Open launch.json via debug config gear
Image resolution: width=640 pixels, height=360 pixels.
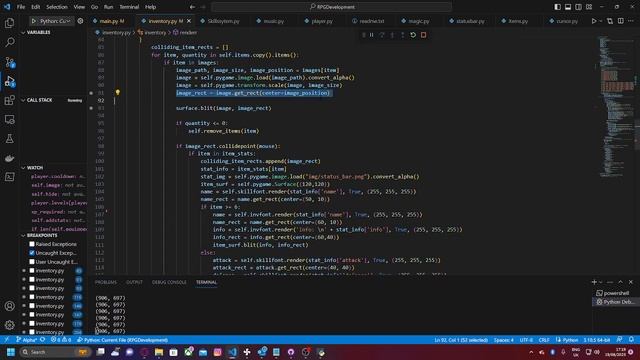tap(80, 21)
